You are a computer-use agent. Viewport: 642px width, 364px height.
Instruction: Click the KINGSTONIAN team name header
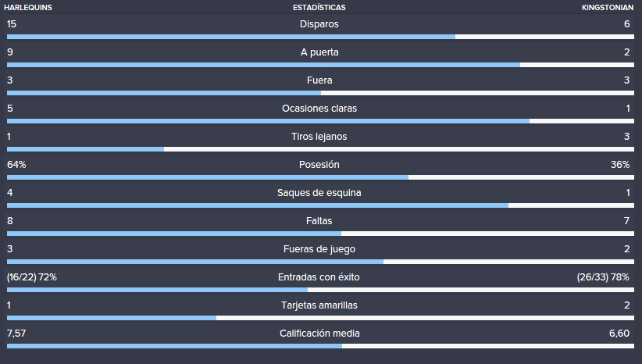coord(608,7)
